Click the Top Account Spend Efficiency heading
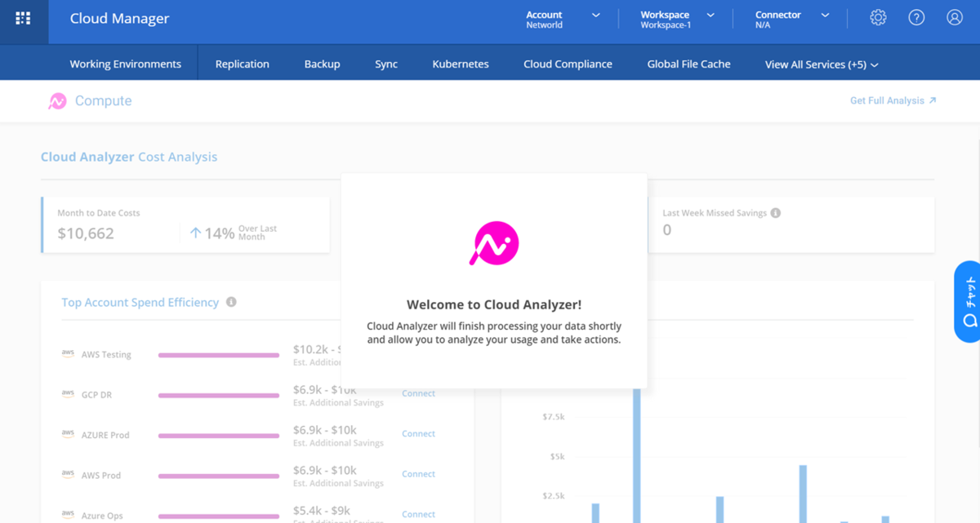980x523 pixels. click(x=140, y=302)
